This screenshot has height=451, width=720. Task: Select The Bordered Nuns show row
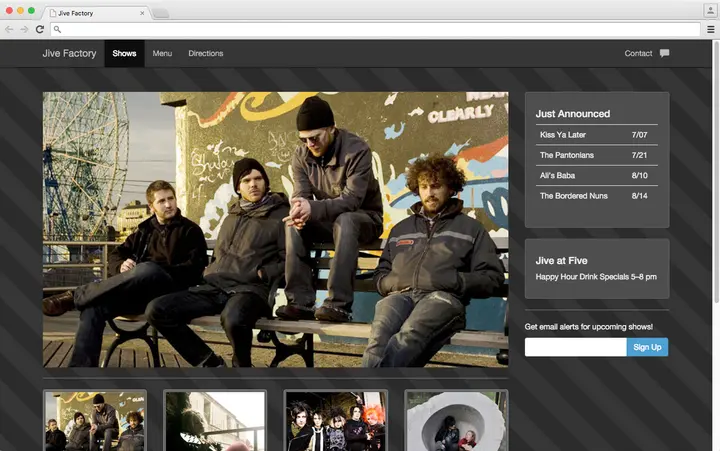coord(596,196)
